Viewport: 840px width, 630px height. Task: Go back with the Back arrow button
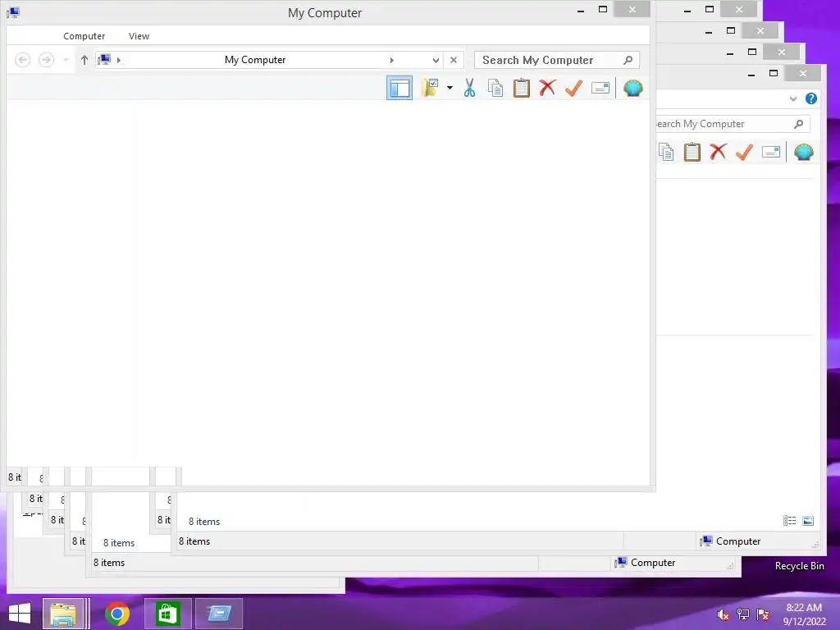[x=22, y=59]
